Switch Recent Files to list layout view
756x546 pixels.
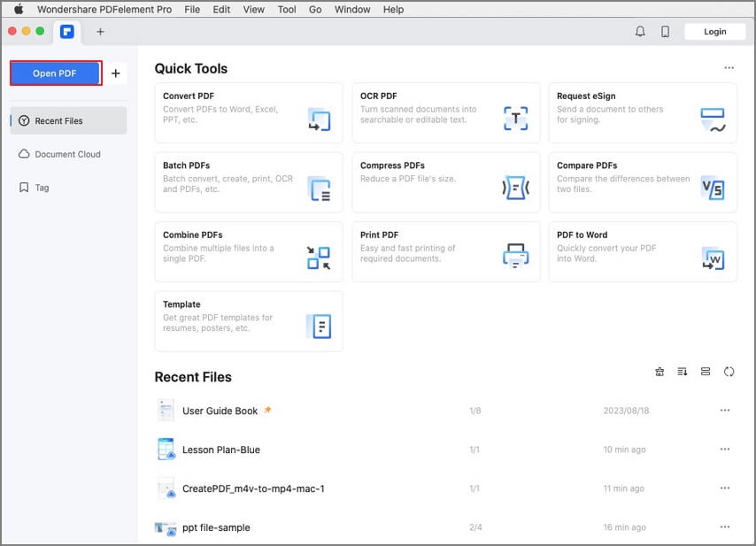coord(705,372)
